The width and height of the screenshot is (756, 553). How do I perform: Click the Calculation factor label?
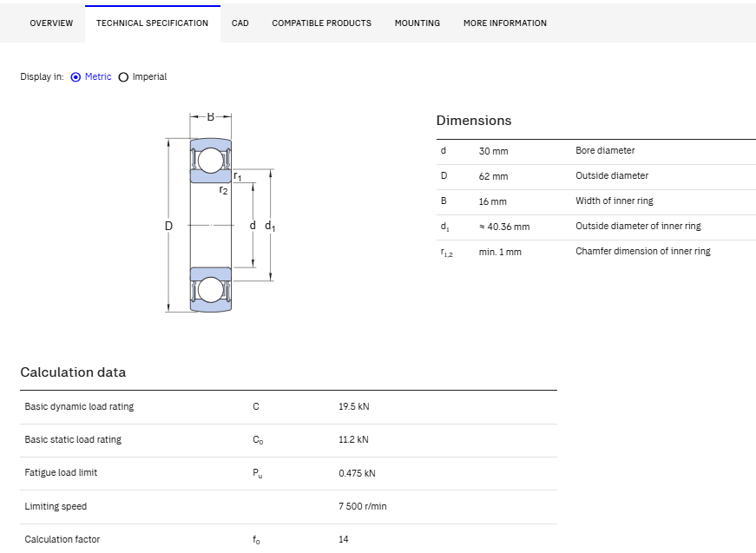(x=62, y=539)
